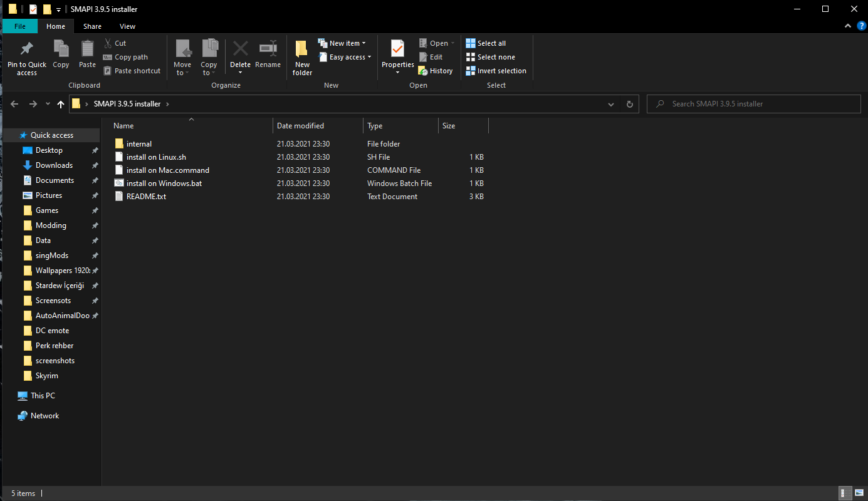Sort by the Type column header

(x=400, y=126)
